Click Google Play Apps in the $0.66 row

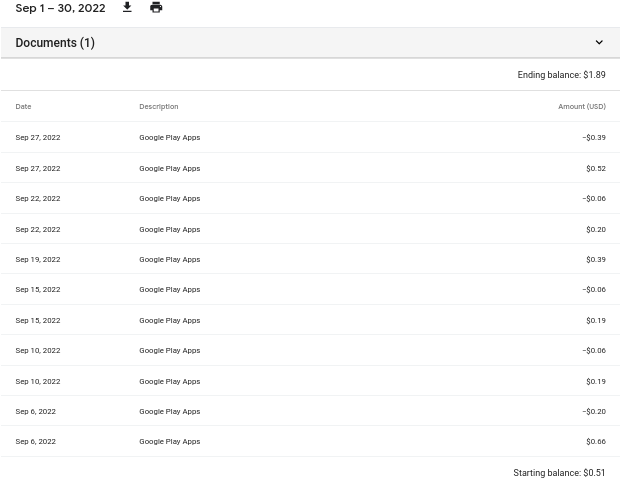[169, 441]
